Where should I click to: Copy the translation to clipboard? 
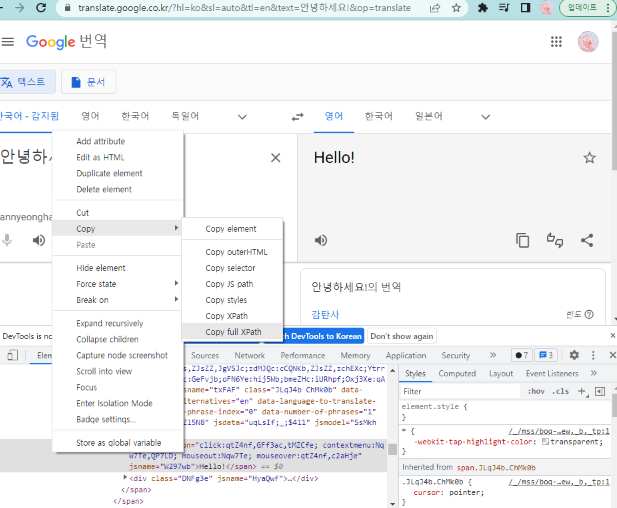(522, 240)
